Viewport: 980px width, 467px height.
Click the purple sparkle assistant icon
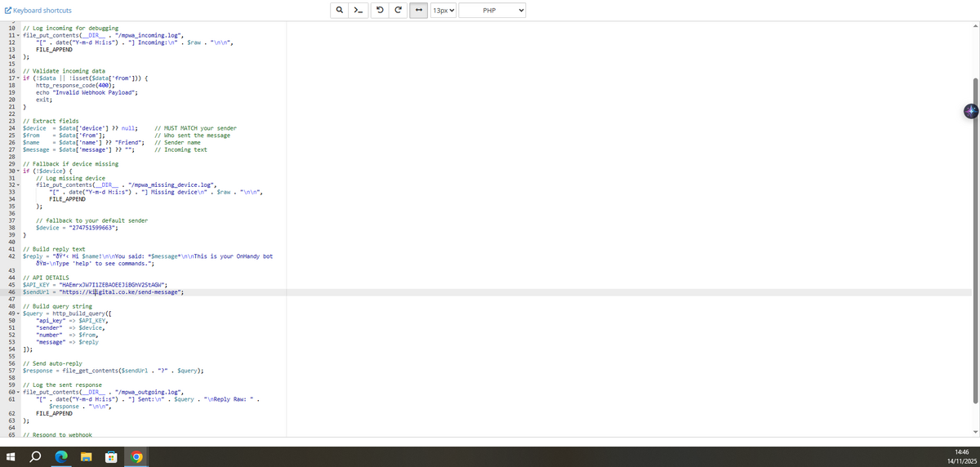[x=970, y=111]
